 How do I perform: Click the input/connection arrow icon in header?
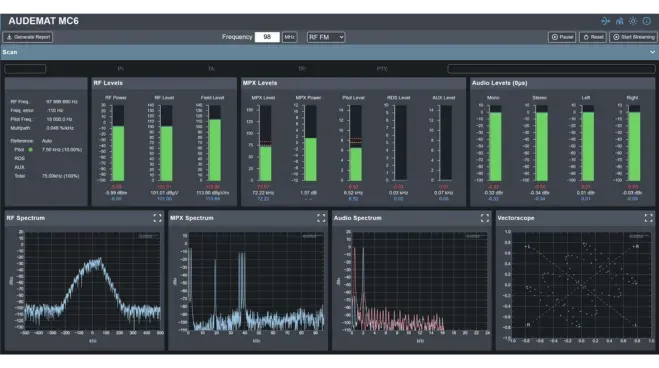(606, 21)
